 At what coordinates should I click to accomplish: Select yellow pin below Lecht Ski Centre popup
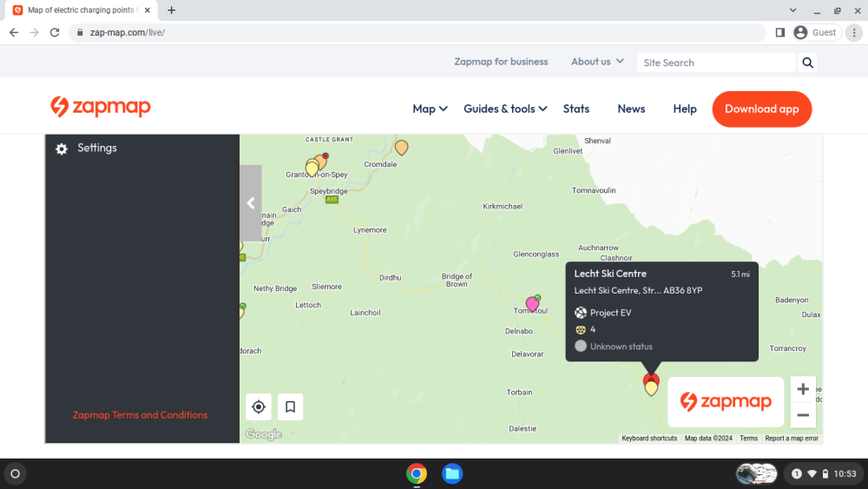(651, 388)
